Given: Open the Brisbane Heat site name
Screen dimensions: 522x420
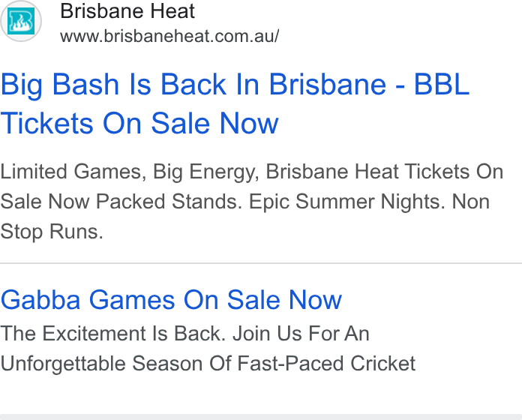Looking at the screenshot, I should (x=127, y=11).
